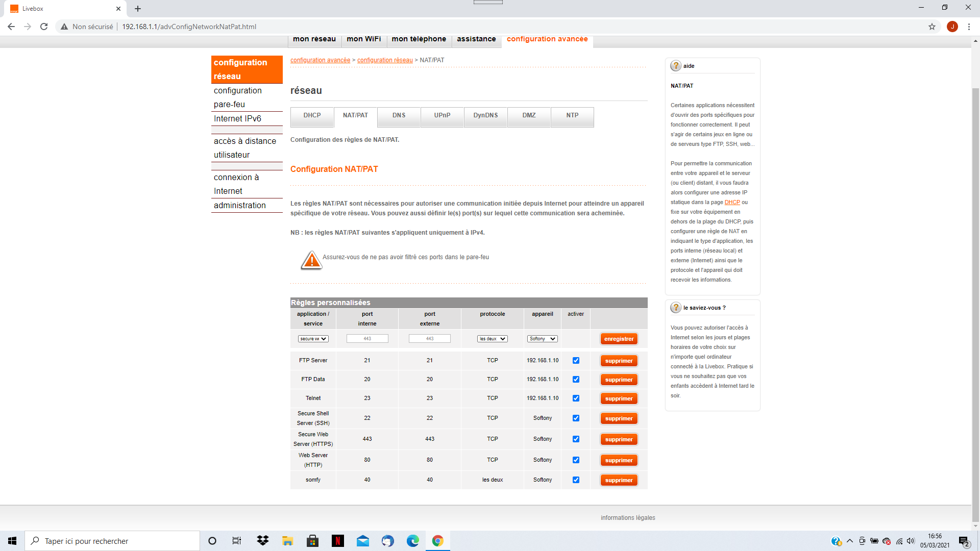Toggle the somfy rule activer checkbox

pyautogui.click(x=576, y=480)
